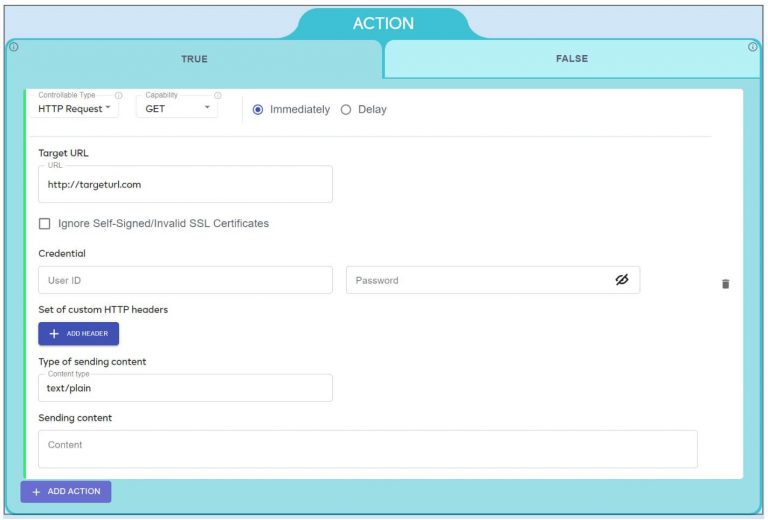Viewport: 768px width, 520px height.
Task: Focus the User ID credential field
Action: [185, 280]
